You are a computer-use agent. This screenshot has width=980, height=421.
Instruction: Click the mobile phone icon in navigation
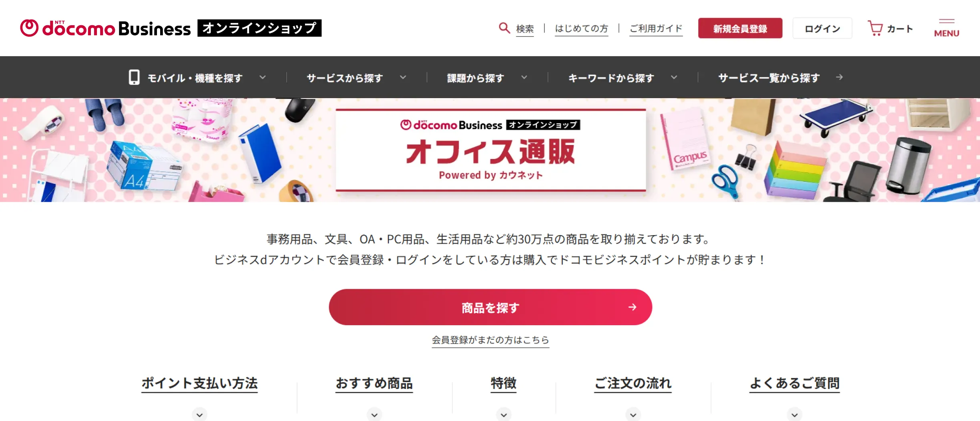point(134,77)
